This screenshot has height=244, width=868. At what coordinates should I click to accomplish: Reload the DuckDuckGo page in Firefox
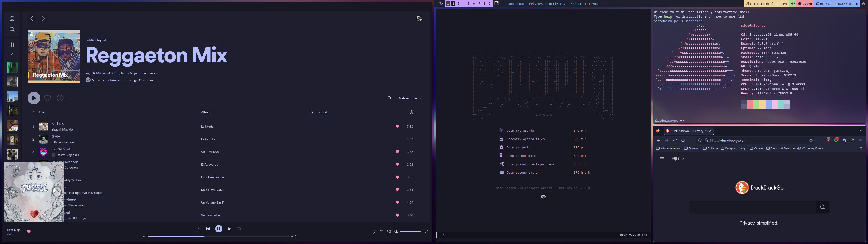(x=675, y=141)
